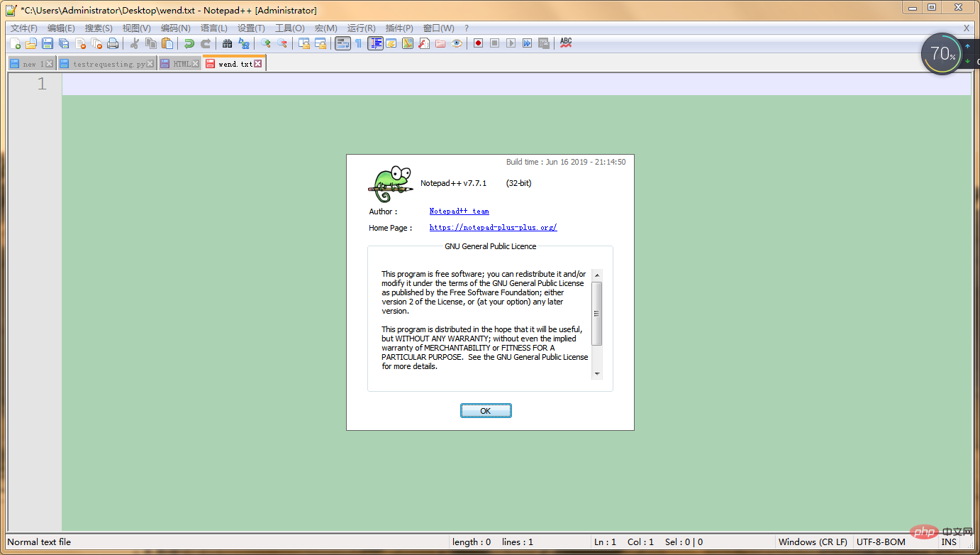
Task: Print the document from toolbar
Action: click(x=113, y=43)
